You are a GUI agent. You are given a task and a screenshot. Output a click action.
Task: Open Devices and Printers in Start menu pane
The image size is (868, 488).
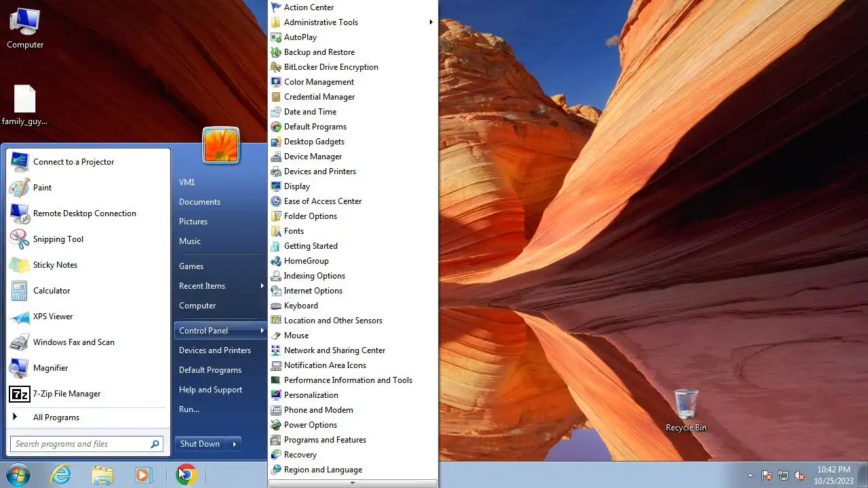220,350
